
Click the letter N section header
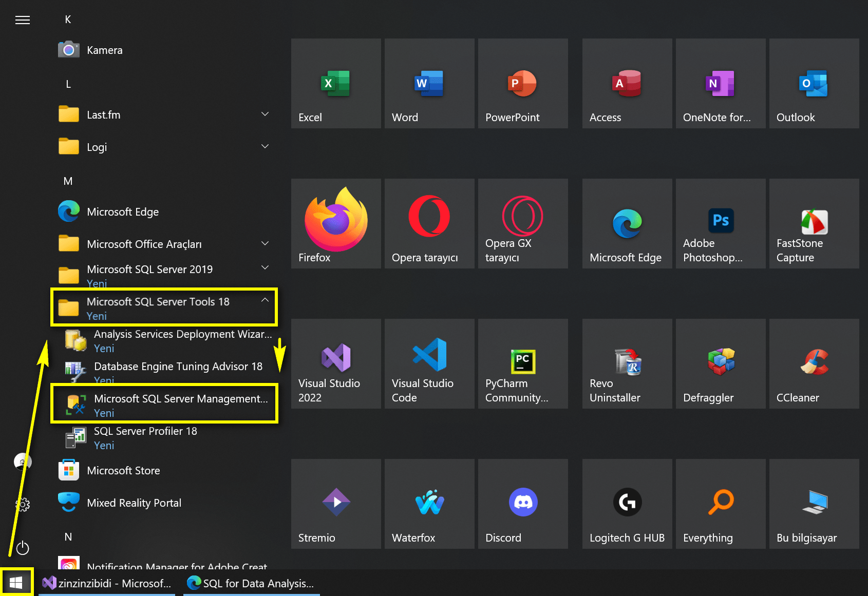(68, 537)
